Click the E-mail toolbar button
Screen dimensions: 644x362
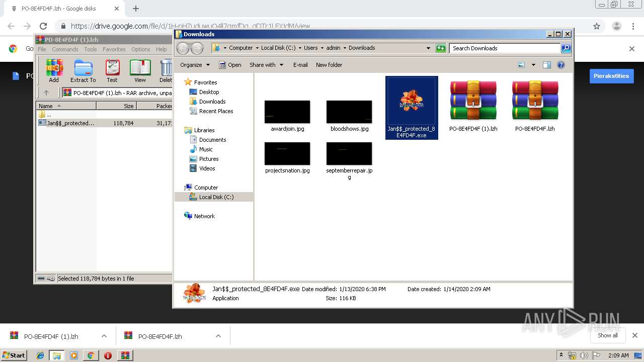tap(300, 65)
